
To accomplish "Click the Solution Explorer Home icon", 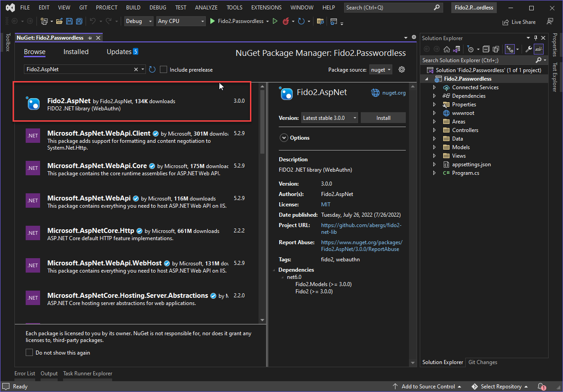I will coord(446,49).
